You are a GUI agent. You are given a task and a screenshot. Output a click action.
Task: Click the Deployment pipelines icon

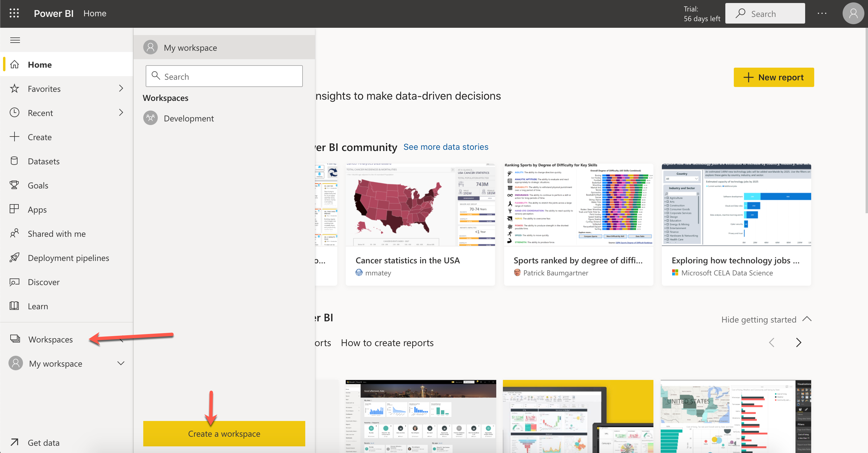tap(15, 258)
